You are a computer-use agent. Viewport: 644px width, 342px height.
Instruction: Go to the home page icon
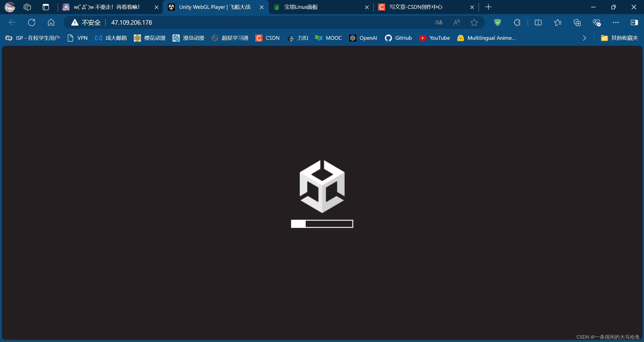[51, 22]
